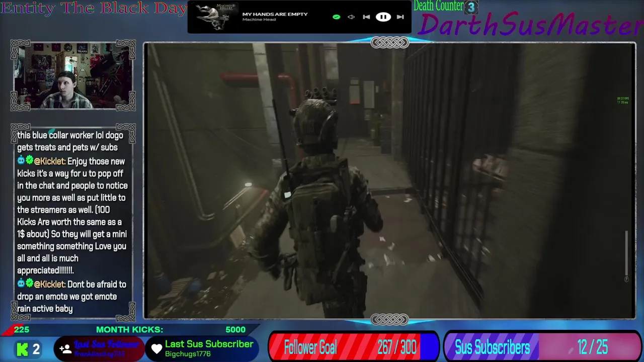Click the Follower Goal progress bar

tap(354, 347)
